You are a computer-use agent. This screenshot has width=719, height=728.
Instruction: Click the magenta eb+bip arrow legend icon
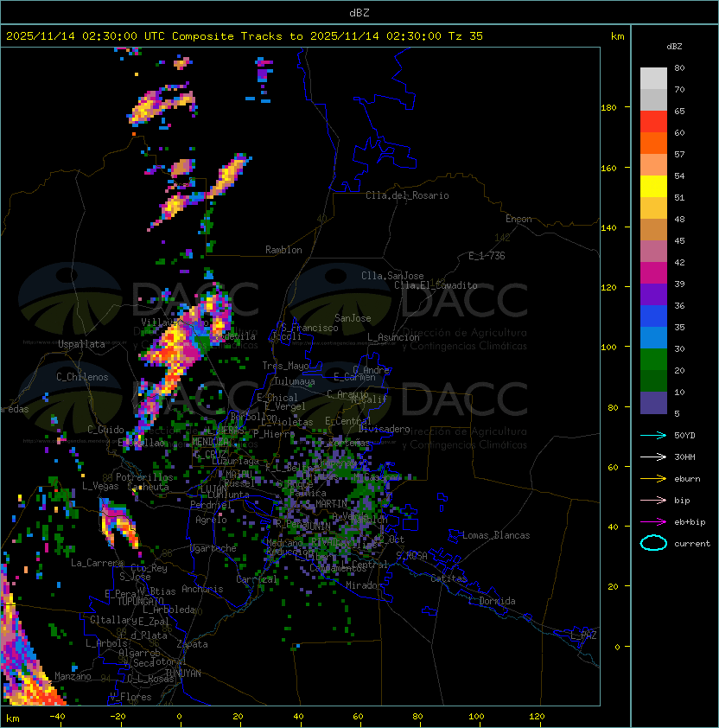653,522
